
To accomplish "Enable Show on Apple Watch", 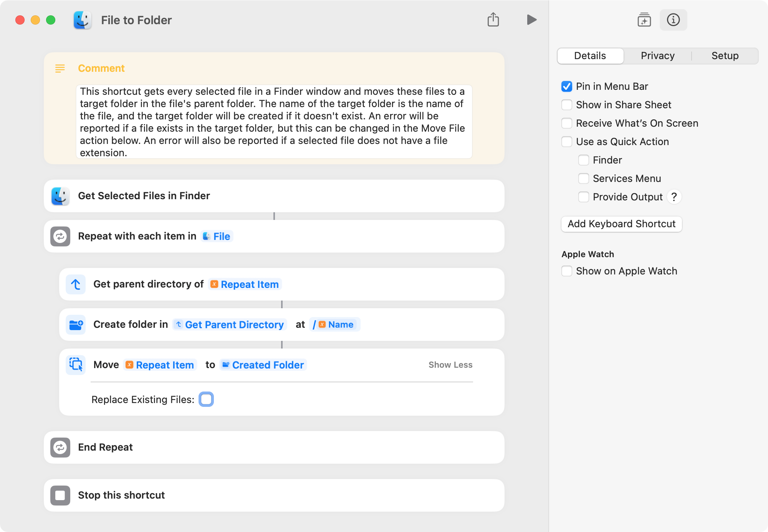I will 567,271.
